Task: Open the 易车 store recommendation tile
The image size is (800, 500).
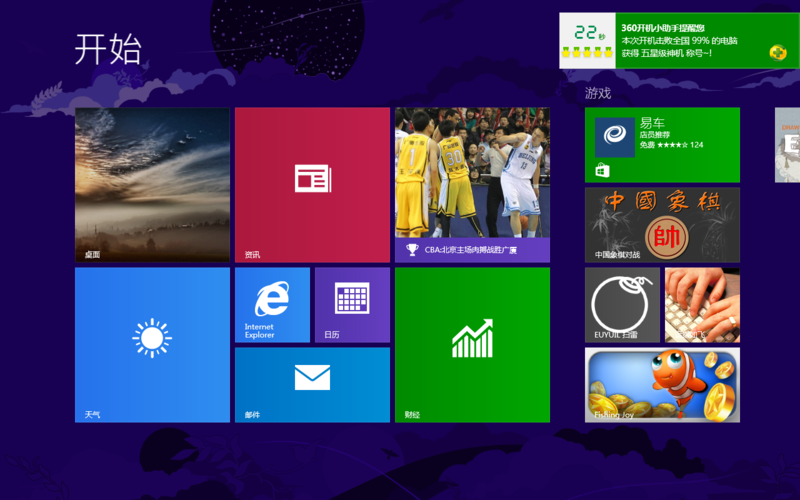Action: click(662, 145)
